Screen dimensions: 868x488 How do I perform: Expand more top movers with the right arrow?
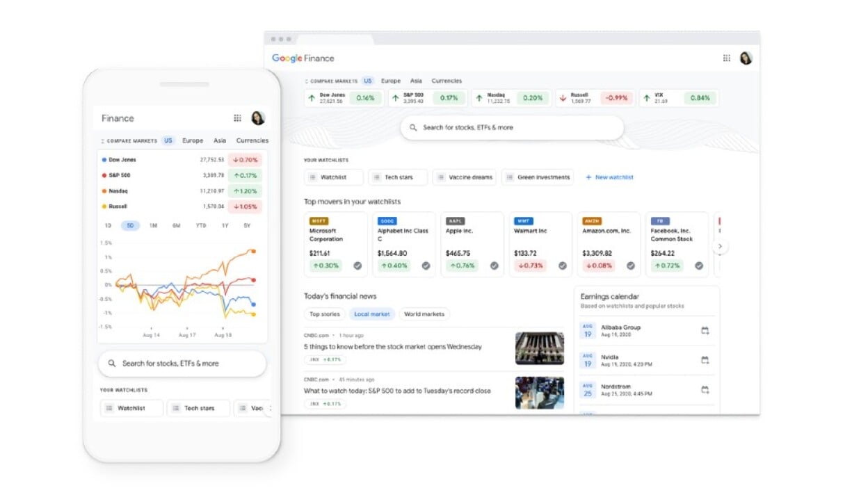tap(721, 246)
